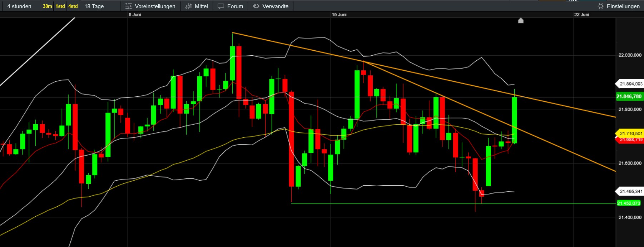Open the Forum discussion tab
Screen dimensions: 644x247
coord(231,6)
